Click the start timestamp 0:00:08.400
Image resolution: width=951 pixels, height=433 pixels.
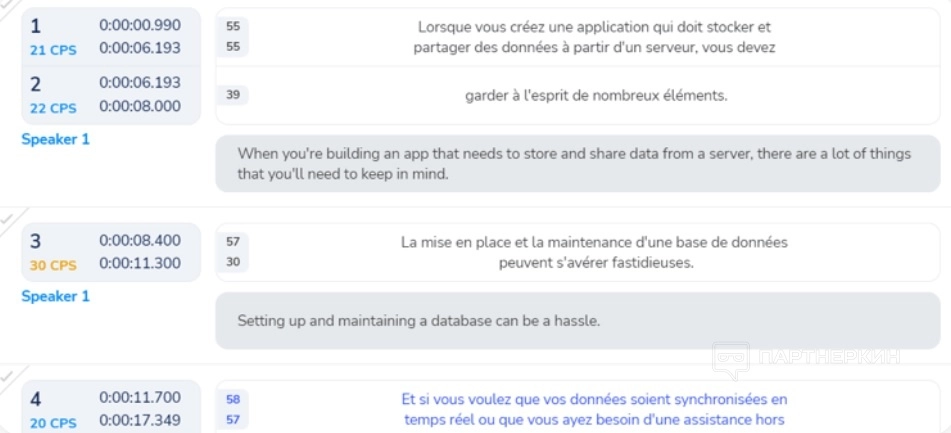pyautogui.click(x=140, y=240)
